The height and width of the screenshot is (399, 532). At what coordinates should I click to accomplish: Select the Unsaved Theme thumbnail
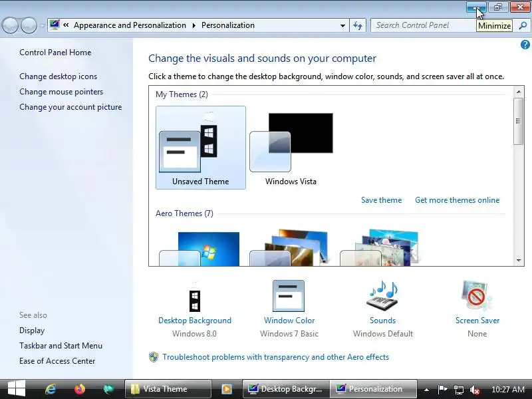[x=201, y=147]
